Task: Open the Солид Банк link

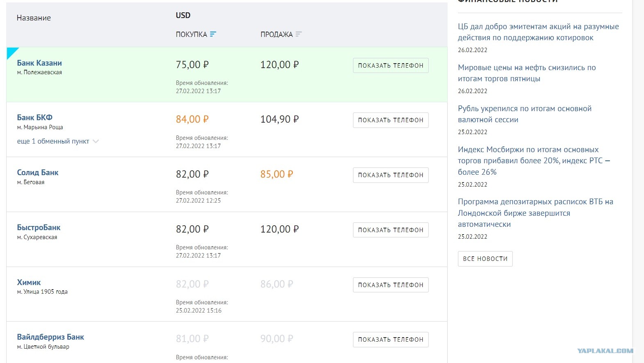Action: click(x=38, y=173)
